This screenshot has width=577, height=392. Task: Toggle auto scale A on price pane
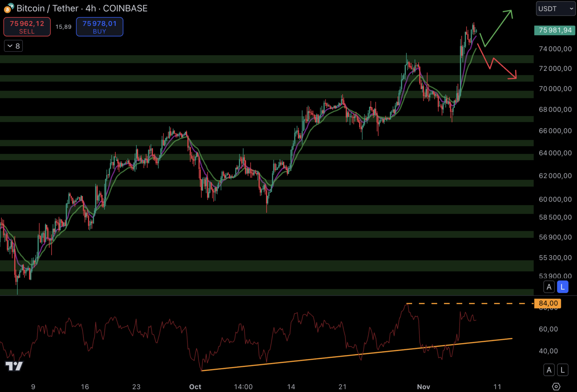click(549, 287)
